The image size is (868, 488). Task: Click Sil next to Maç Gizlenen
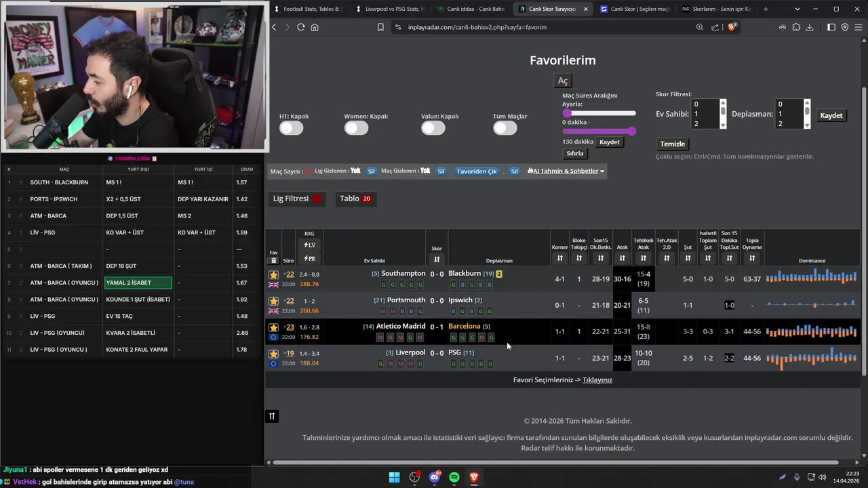(441, 171)
